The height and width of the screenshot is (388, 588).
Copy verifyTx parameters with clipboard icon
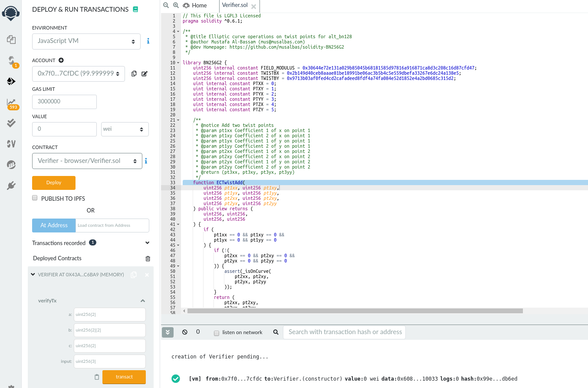pyautogui.click(x=97, y=377)
